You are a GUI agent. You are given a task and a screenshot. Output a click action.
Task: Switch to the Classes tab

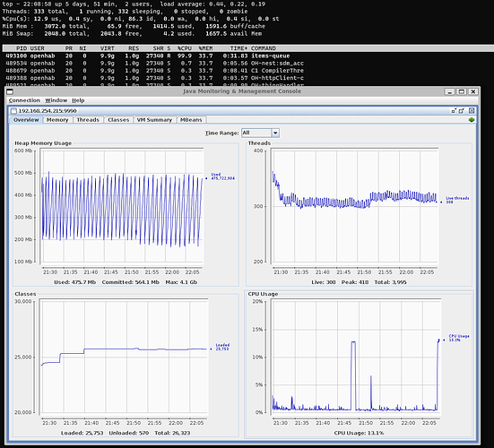118,120
